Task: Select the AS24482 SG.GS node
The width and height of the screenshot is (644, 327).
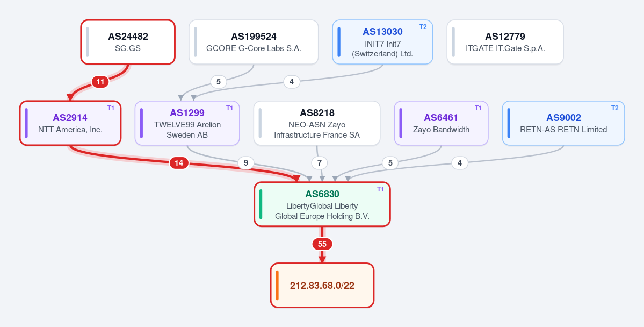Action: click(x=128, y=42)
